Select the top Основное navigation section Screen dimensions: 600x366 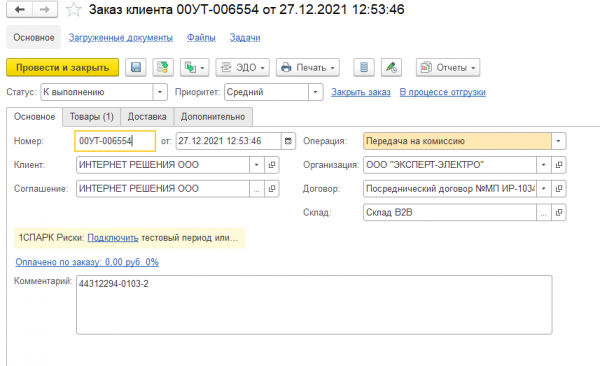(x=34, y=38)
